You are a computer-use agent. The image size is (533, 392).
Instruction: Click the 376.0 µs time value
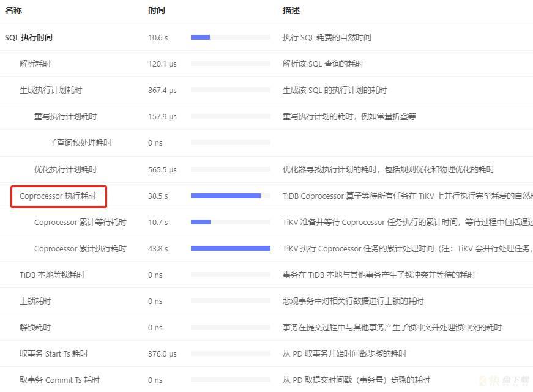click(163, 354)
